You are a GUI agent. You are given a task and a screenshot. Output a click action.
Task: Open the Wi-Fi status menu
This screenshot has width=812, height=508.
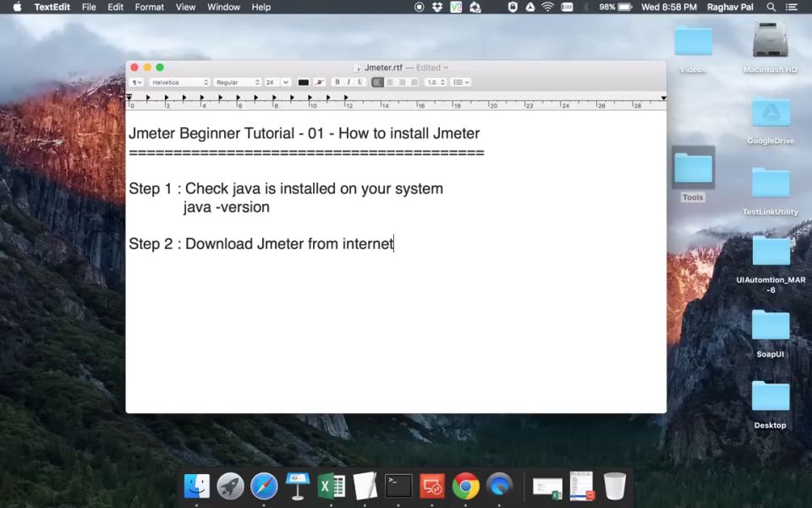click(x=547, y=7)
